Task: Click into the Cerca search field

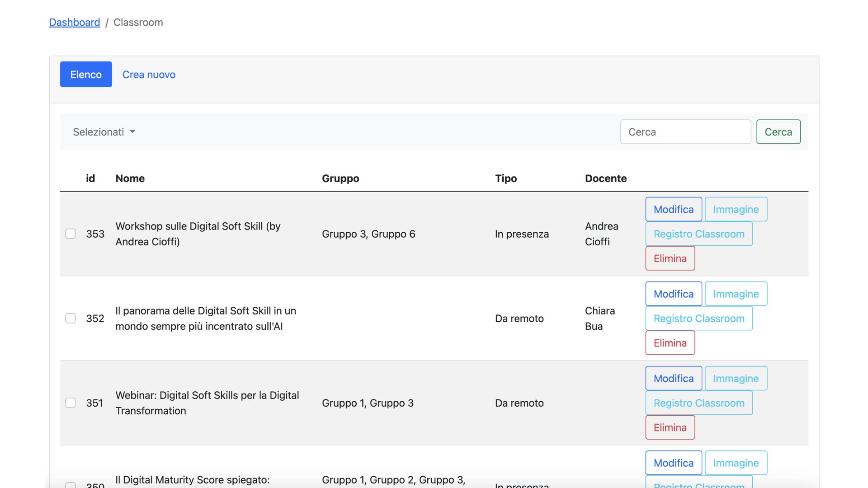Action: [685, 132]
